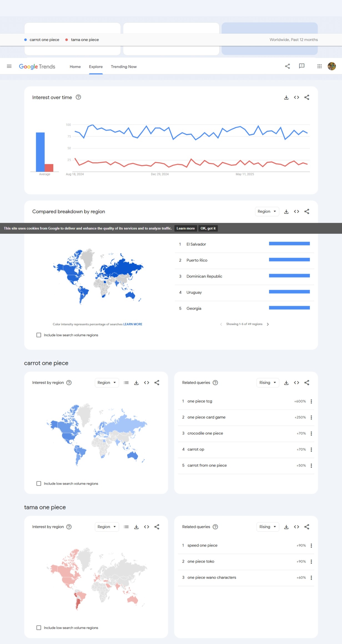This screenshot has height=644, width=342.
Task: Open more options for speed one piece
Action: point(311,546)
